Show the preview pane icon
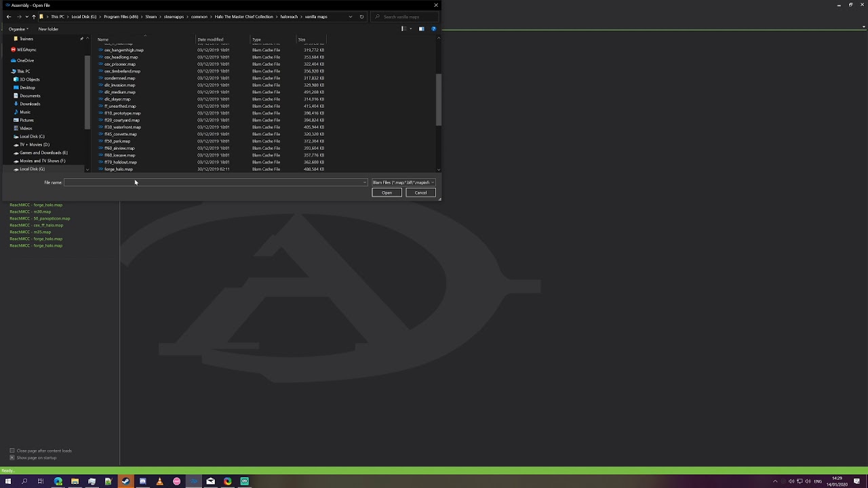This screenshot has width=868, height=488. tap(421, 29)
